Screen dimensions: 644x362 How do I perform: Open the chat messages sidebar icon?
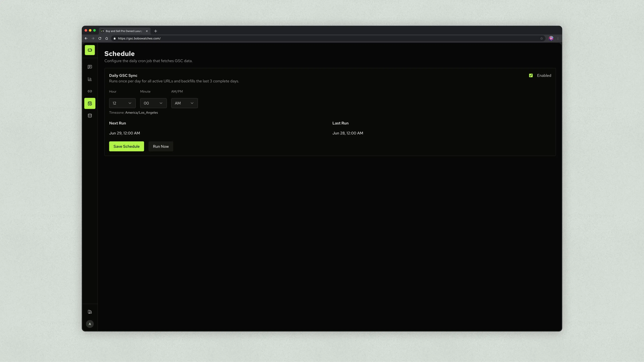(90, 67)
